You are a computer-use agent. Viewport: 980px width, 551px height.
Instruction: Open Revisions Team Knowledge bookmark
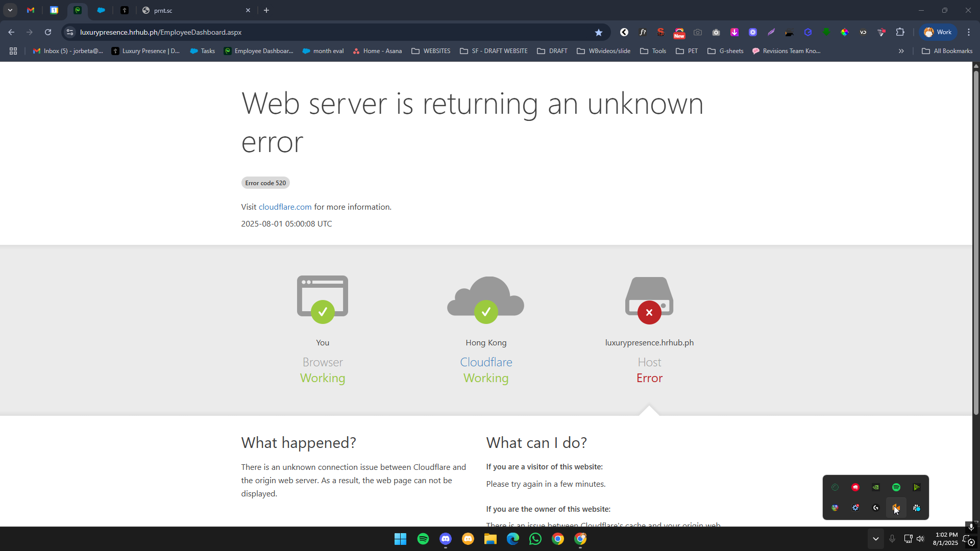click(x=787, y=51)
